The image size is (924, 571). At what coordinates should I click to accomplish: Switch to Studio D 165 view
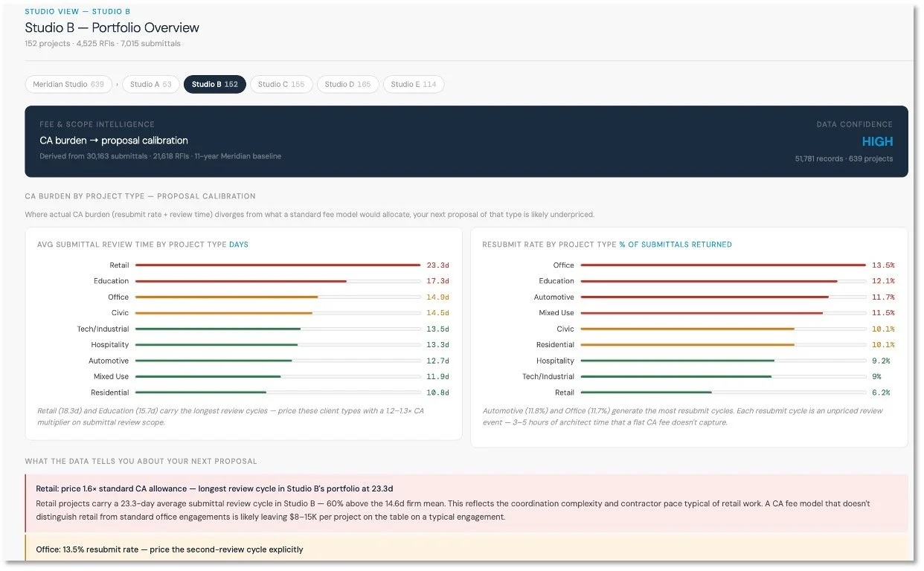[347, 84]
